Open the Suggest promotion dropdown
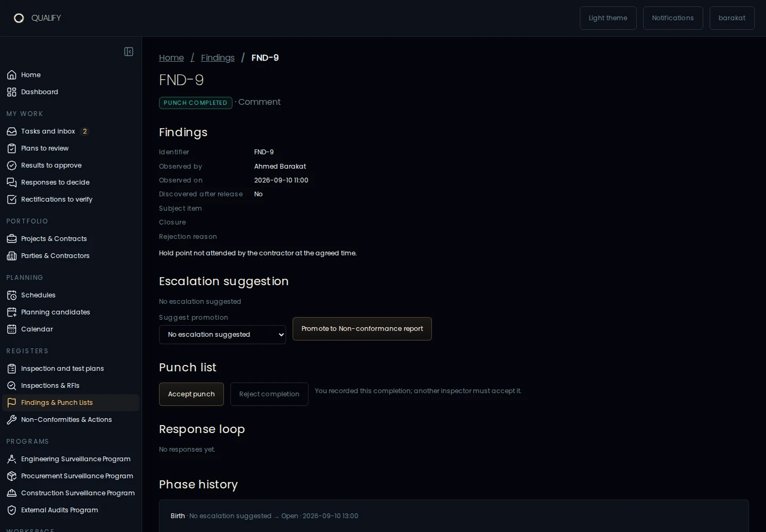The image size is (766, 532). click(x=222, y=335)
